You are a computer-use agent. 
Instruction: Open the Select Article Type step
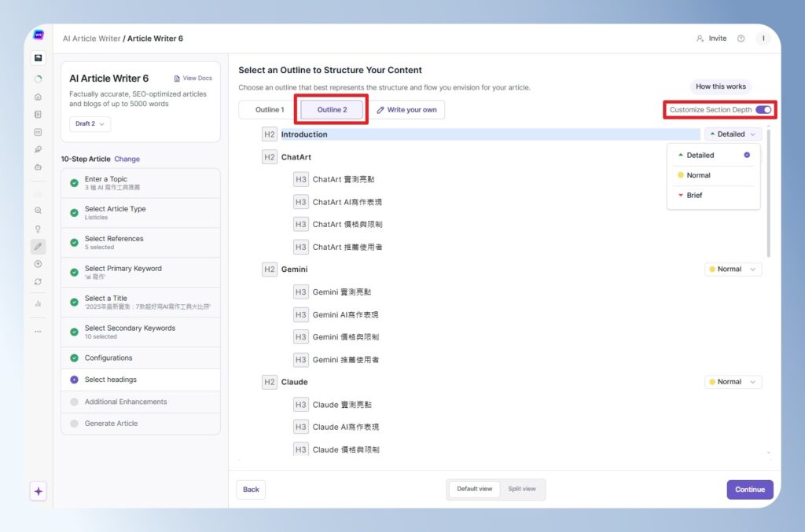[x=141, y=212]
